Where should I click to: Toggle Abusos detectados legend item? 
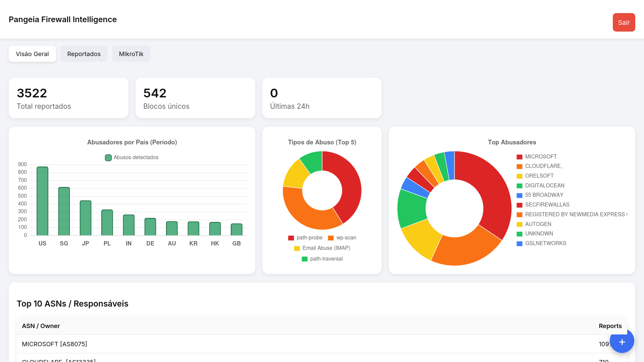[x=131, y=157]
